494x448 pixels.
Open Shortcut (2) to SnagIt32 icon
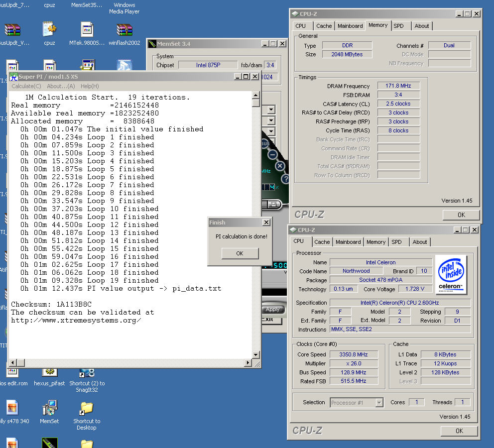[x=87, y=373]
